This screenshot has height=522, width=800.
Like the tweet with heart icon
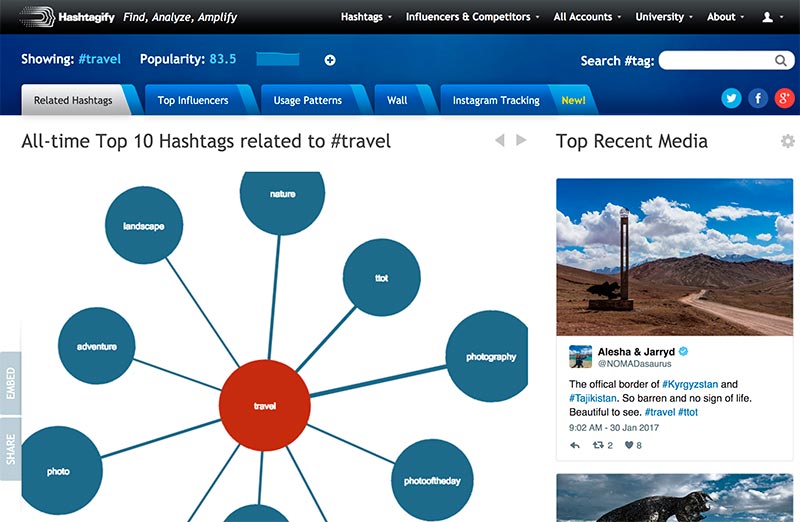click(629, 445)
